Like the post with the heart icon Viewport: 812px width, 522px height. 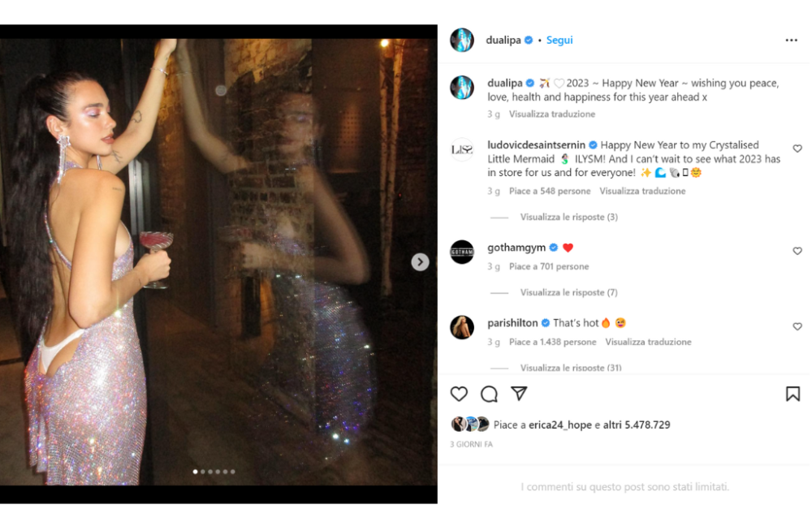(x=459, y=394)
